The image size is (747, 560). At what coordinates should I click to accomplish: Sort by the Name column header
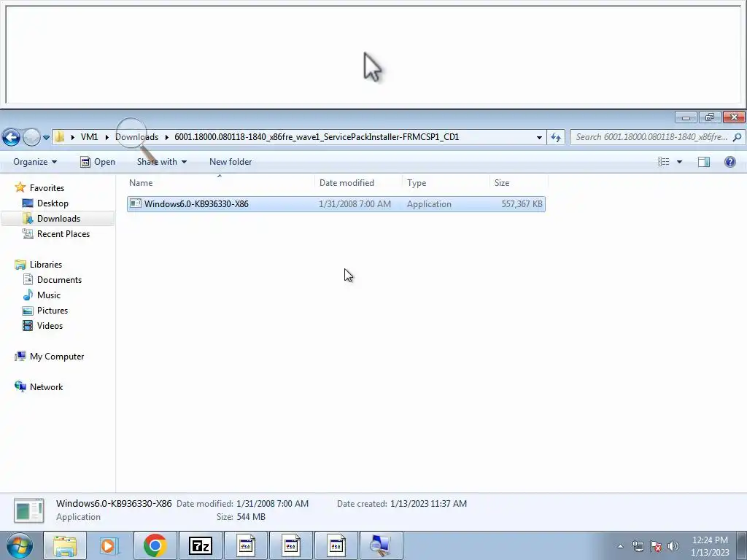point(141,183)
